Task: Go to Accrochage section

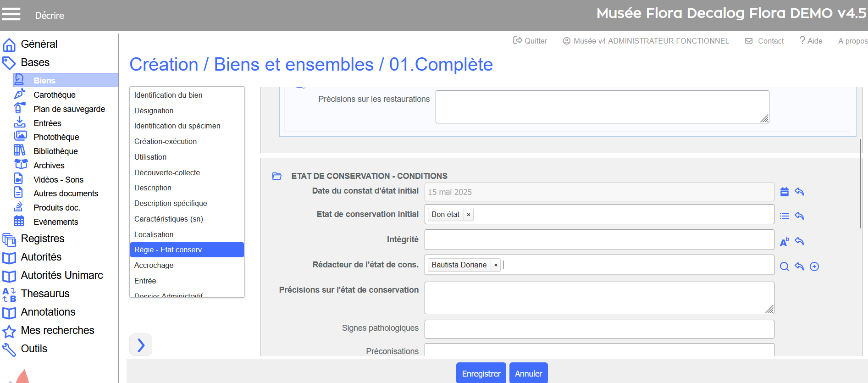Action: (x=154, y=265)
